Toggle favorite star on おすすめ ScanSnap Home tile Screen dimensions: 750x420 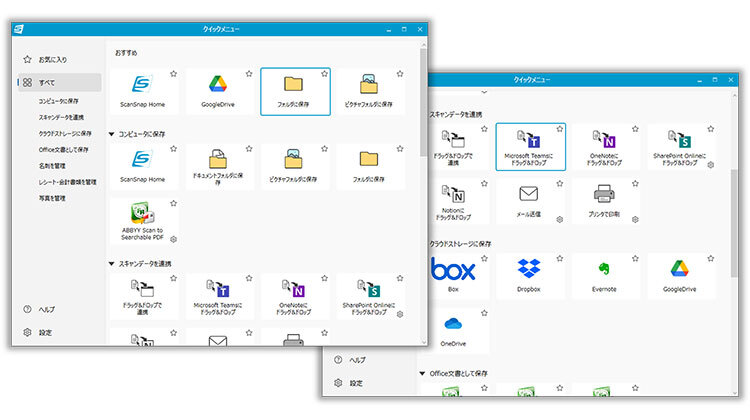click(x=174, y=74)
